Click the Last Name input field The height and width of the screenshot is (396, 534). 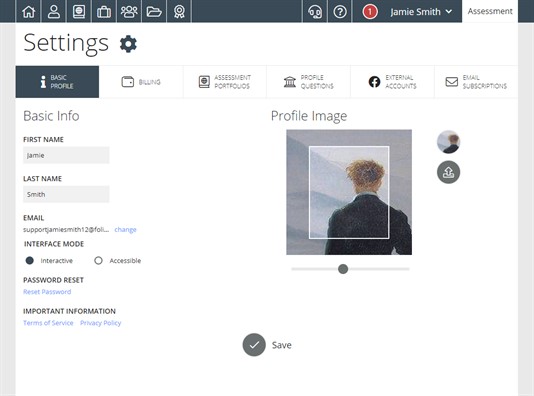(x=66, y=194)
